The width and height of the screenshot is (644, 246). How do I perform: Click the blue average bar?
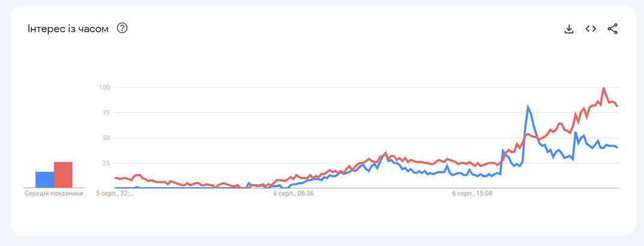(x=45, y=180)
